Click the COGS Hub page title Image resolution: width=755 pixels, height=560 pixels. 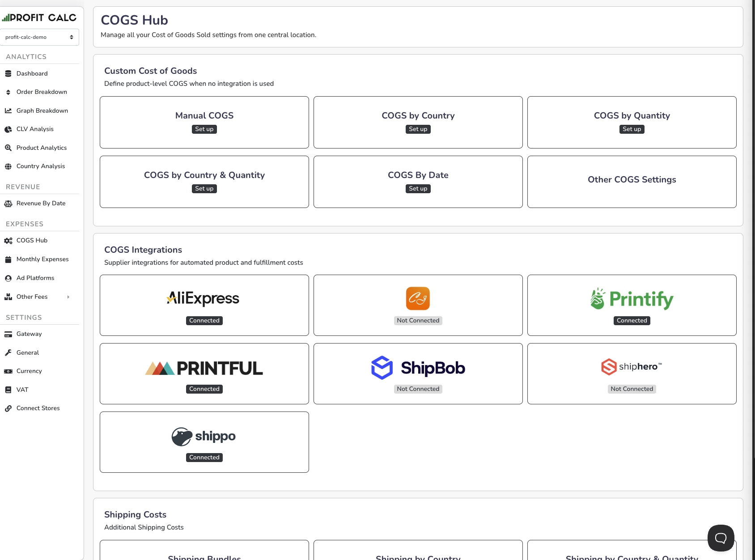tap(134, 20)
